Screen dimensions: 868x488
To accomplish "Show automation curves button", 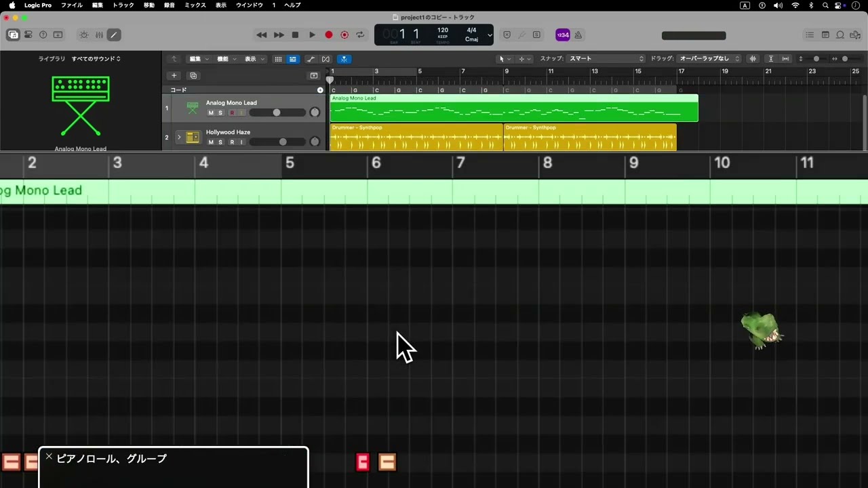I will 311,59.
